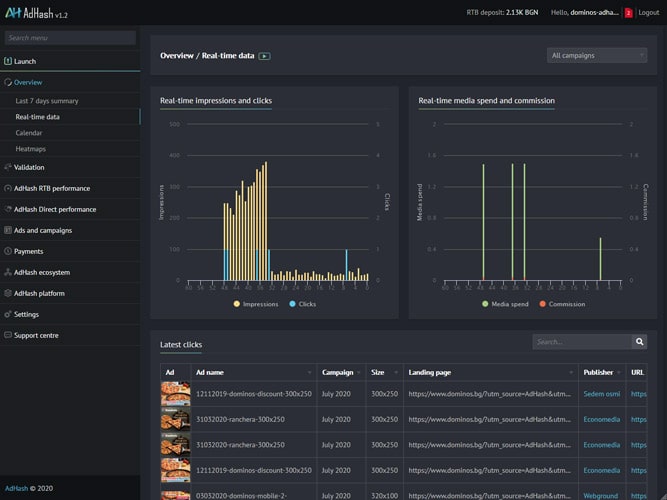Toggle Clicks series in chart legend
This screenshot has height=500, width=667.
click(x=302, y=304)
